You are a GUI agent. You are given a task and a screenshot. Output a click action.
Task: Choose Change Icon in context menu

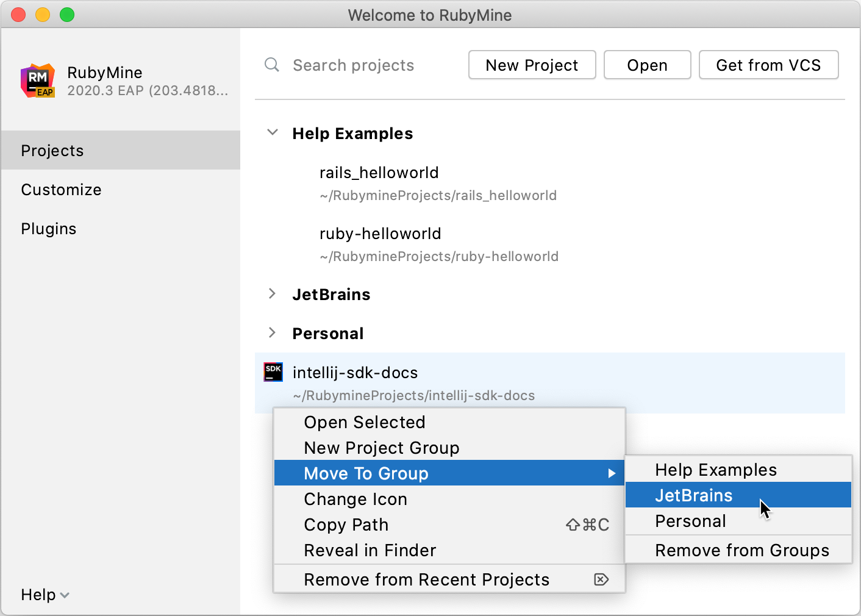coord(449,499)
